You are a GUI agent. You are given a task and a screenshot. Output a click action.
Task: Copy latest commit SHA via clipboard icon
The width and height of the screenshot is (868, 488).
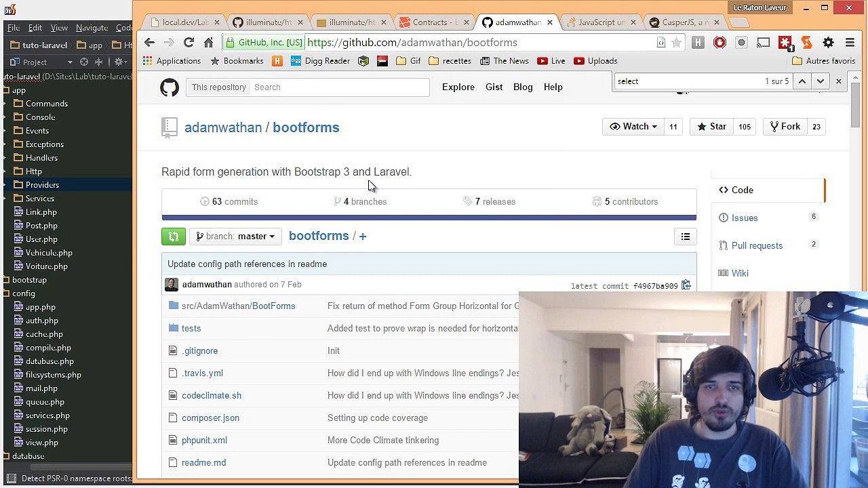point(686,285)
